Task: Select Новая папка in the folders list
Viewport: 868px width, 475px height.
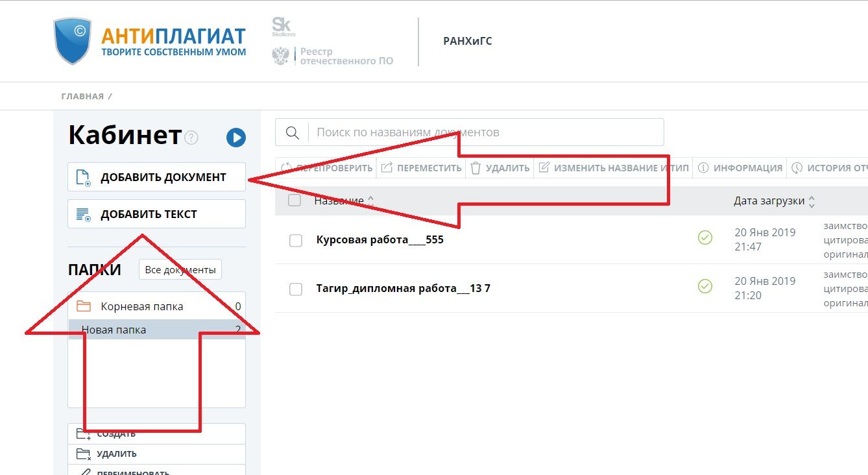Action: tap(156, 330)
